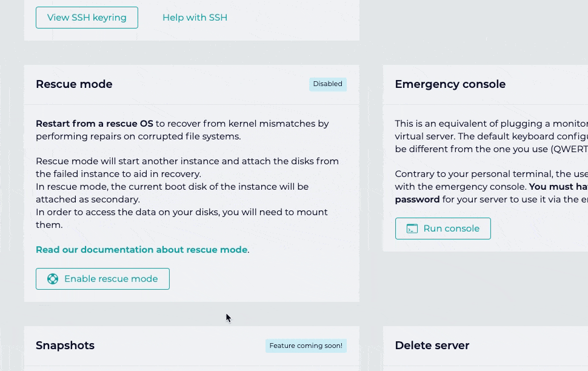Image resolution: width=588 pixels, height=371 pixels.
Task: Open the rescue mode documentation link
Action: coord(141,250)
